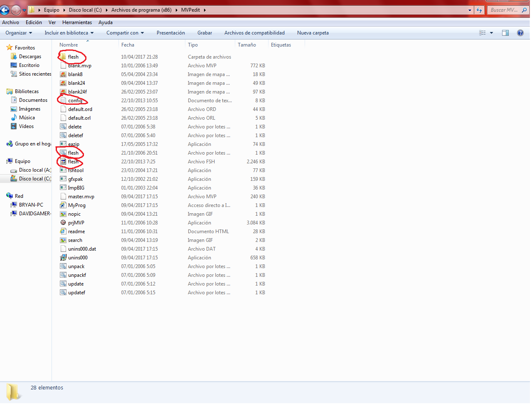This screenshot has height=409, width=532.
Task: Click the Buscar search input field
Action: pyautogui.click(x=504, y=10)
